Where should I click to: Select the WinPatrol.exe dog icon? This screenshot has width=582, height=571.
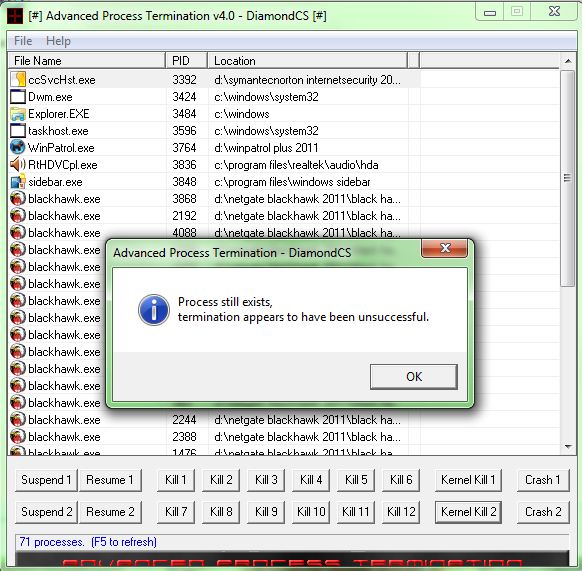(18, 147)
